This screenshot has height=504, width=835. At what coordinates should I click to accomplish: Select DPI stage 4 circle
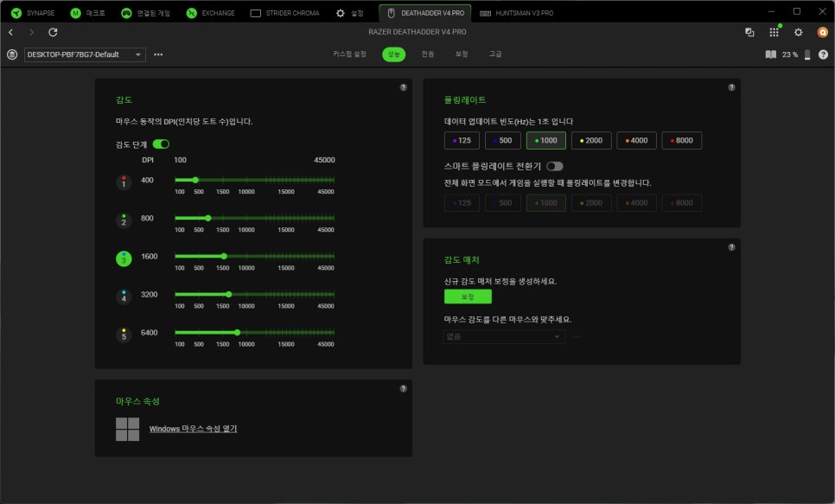124,297
